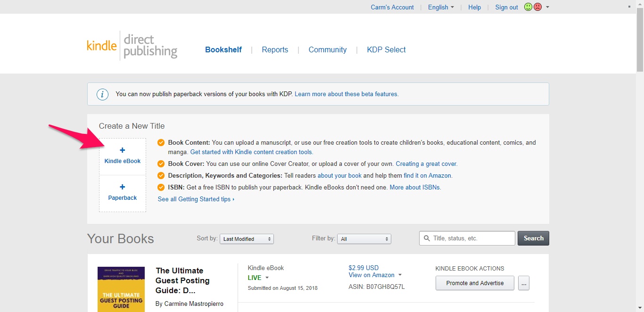Expand the LIVE status dropdown arrow
The image size is (644, 312).
coord(267,278)
